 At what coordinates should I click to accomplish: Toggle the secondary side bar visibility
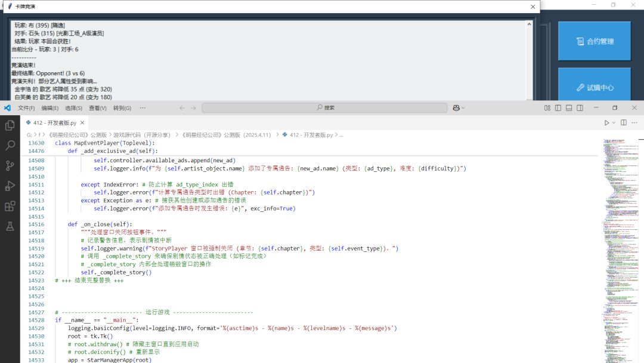(x=580, y=108)
